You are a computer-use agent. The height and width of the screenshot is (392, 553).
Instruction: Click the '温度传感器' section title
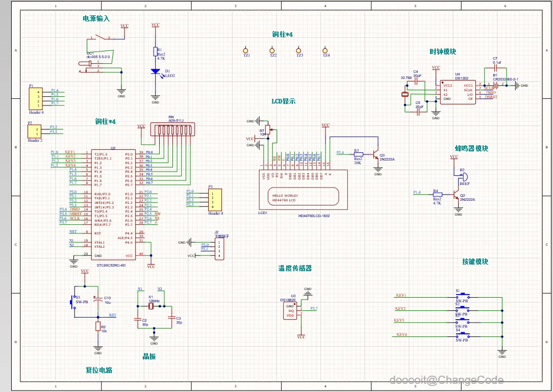click(x=295, y=268)
